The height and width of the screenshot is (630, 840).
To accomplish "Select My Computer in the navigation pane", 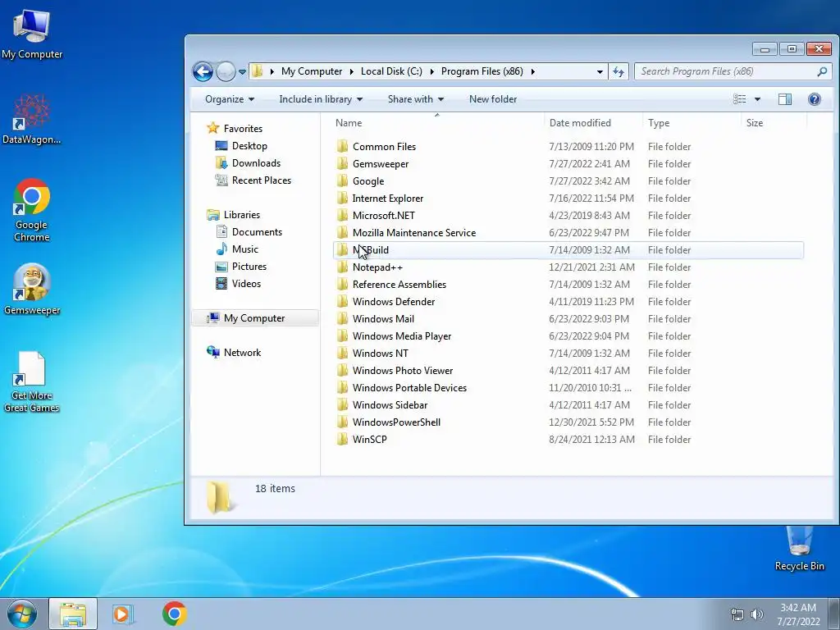I will pos(254,318).
